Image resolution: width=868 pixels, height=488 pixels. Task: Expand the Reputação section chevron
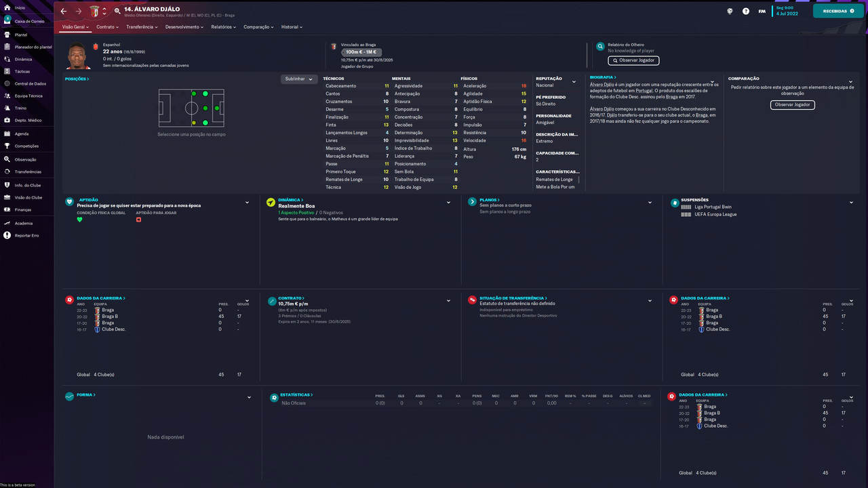574,82
